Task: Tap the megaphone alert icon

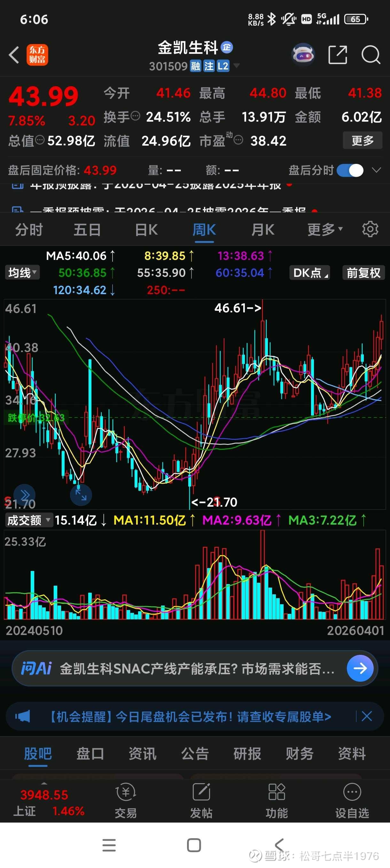Action: click(x=23, y=716)
